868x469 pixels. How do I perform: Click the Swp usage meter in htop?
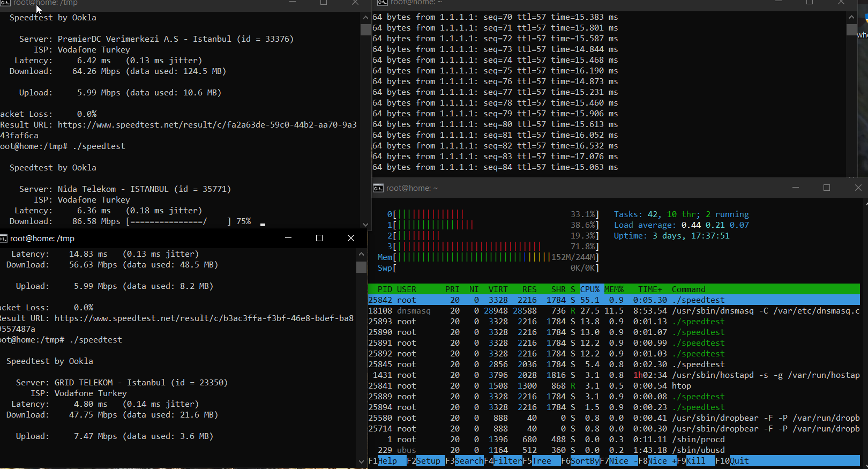coord(488,268)
